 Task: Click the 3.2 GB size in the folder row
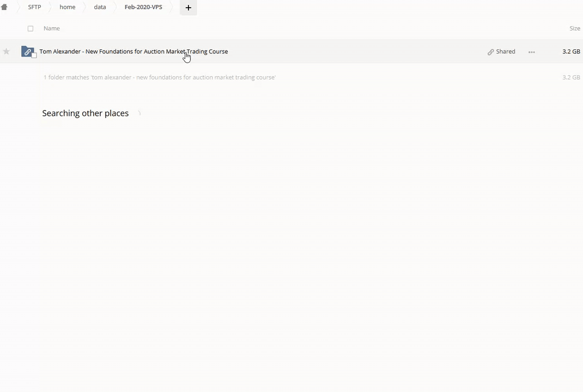pos(571,52)
